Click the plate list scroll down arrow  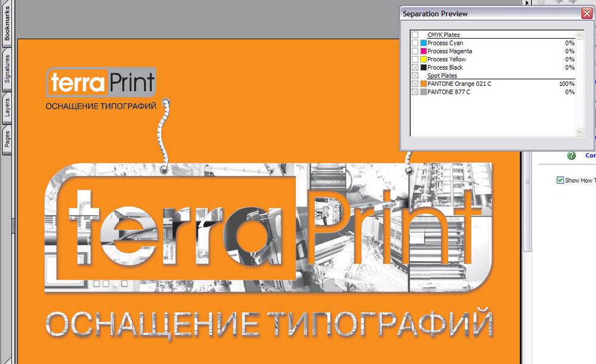pyautogui.click(x=580, y=132)
